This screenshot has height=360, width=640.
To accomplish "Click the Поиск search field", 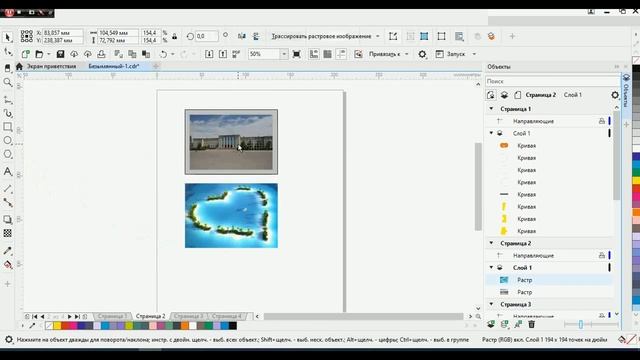I will click(552, 81).
